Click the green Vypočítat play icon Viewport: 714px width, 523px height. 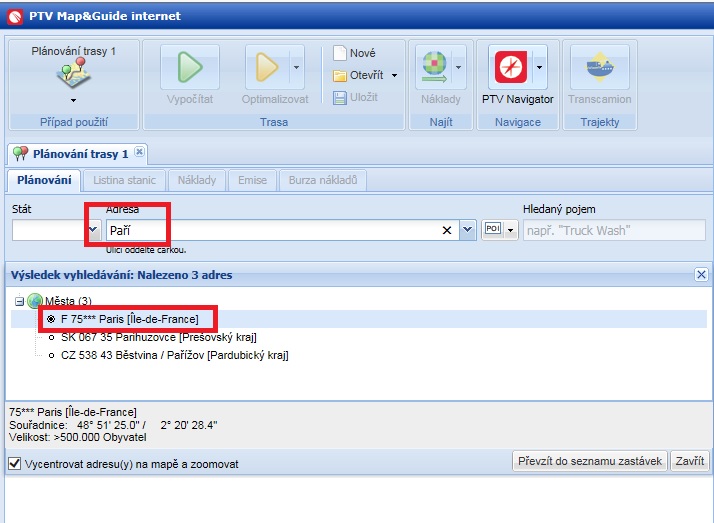coord(190,67)
